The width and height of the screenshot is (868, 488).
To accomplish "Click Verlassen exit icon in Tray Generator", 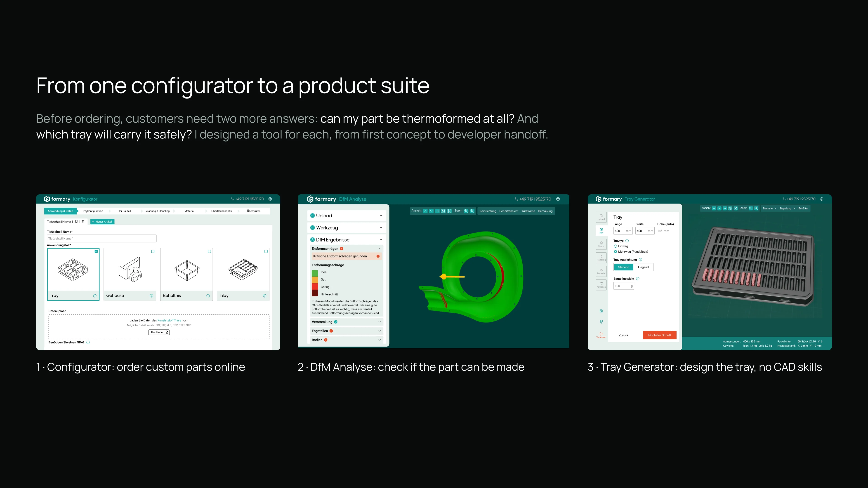I will (x=601, y=335).
